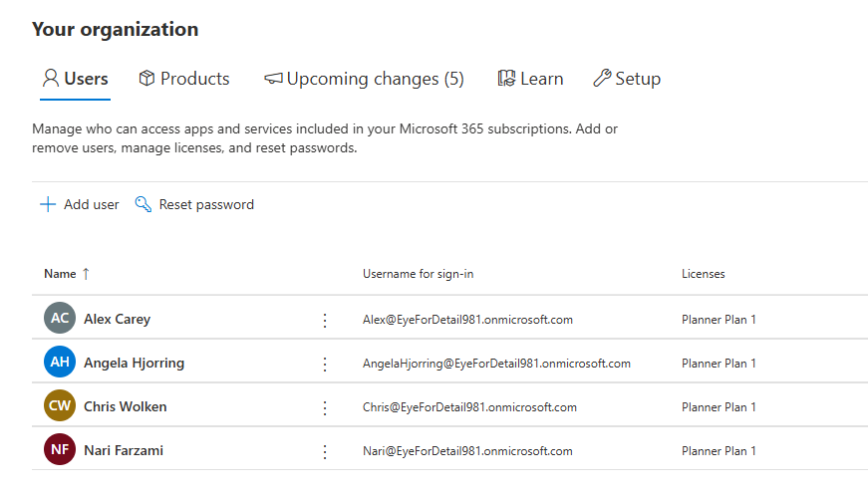Click Chris Wolken's CW avatar icon
This screenshot has height=496, width=868.
pyautogui.click(x=60, y=406)
